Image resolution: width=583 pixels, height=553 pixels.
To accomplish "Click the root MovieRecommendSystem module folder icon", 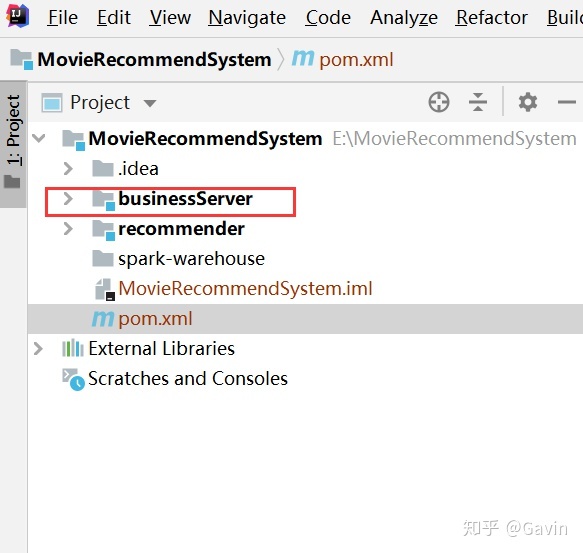I will click(74, 140).
